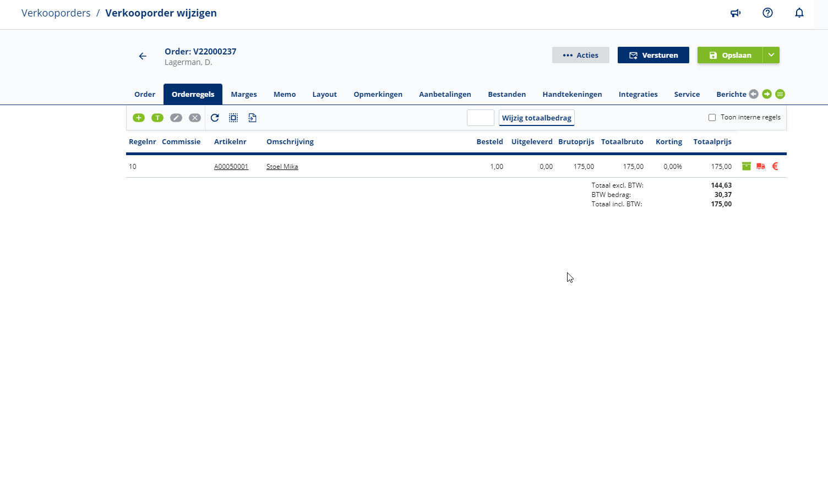Click the import document icon in toolbar
Image resolution: width=828 pixels, height=504 pixels.
252,118
